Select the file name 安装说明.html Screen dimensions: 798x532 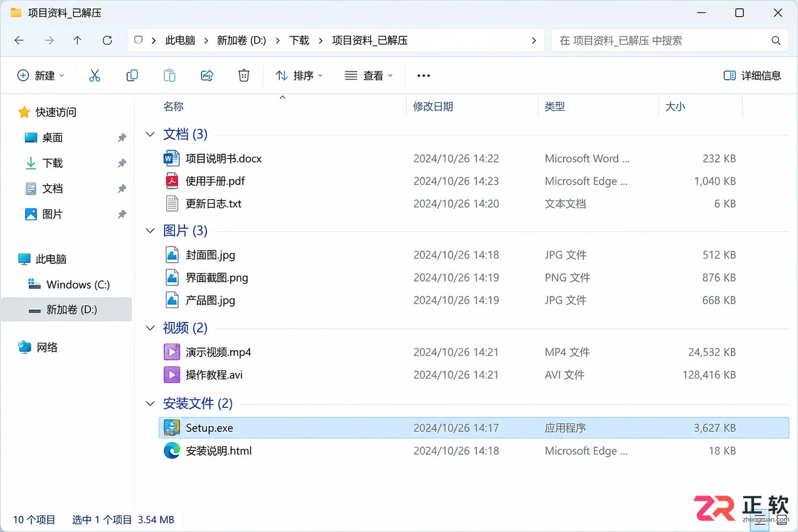click(218, 451)
